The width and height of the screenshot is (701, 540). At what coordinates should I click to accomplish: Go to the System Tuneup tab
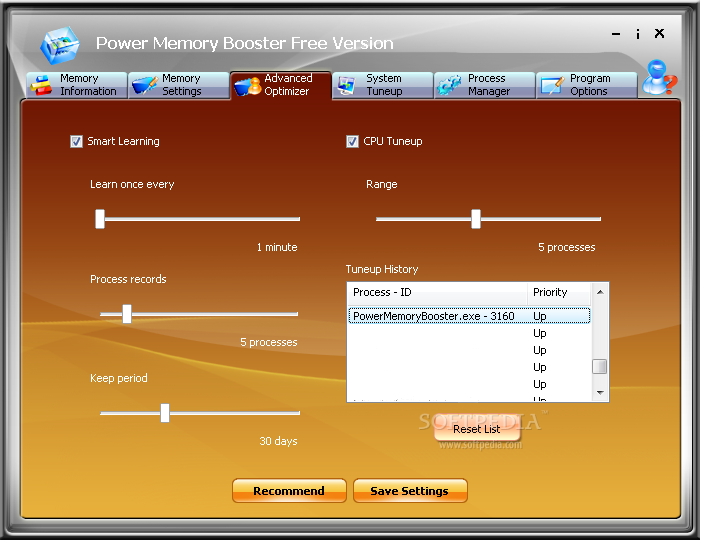coord(383,85)
